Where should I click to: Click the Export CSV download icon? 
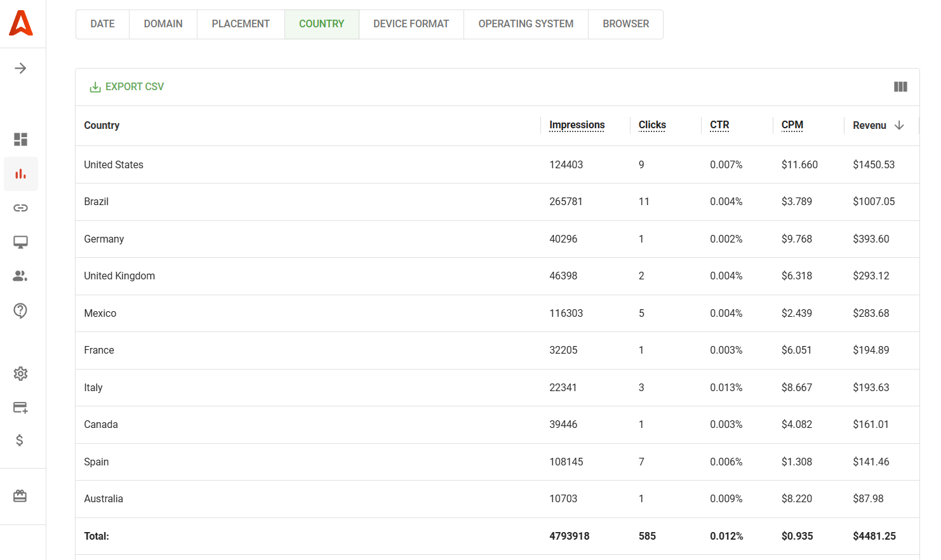(95, 87)
